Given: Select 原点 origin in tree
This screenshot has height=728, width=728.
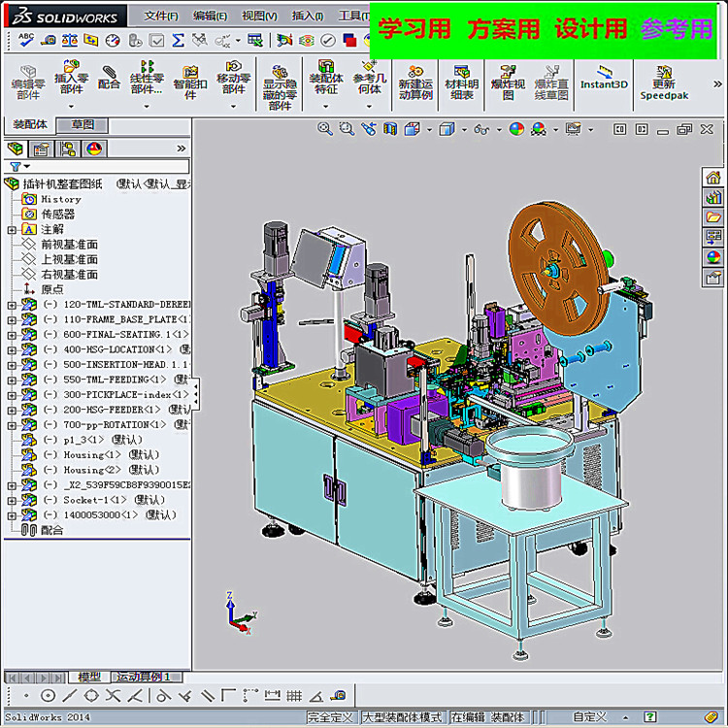Looking at the screenshot, I should pos(43,289).
